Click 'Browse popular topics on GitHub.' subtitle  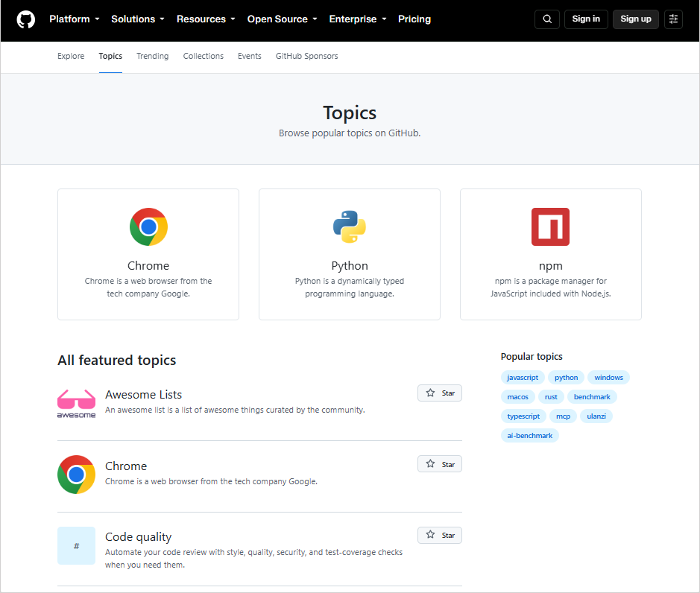[350, 133]
